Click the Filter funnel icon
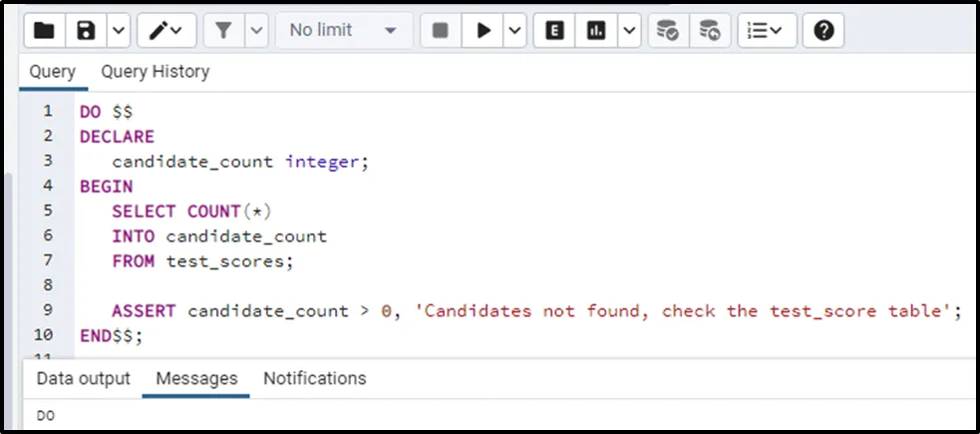Screen dimensions: 980x434 coord(223,31)
